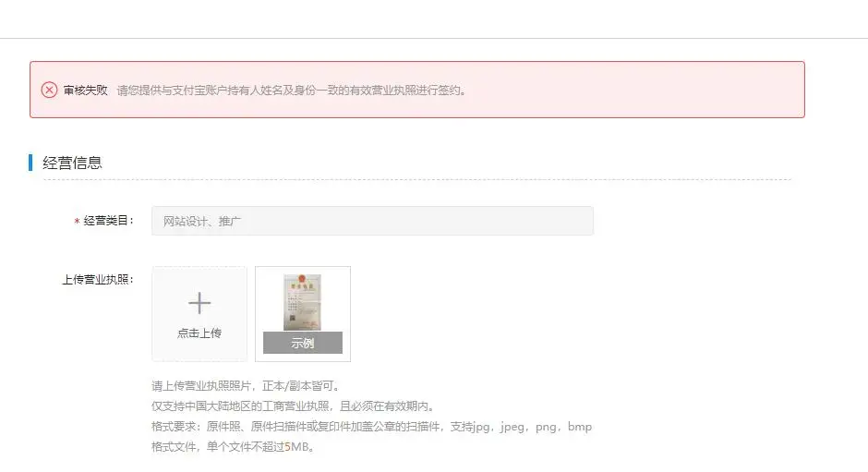Click the blue bar beside 经营信息

(30, 163)
